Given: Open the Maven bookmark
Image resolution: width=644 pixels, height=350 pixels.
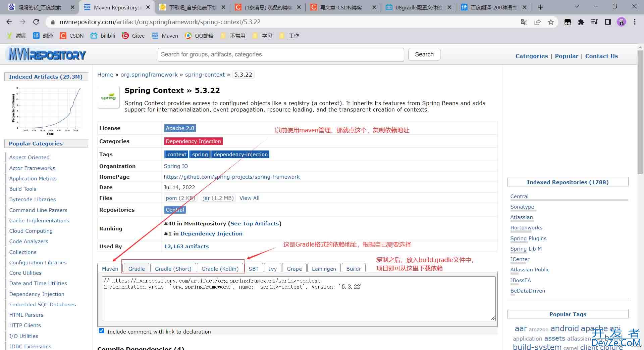Looking at the screenshot, I should click(x=165, y=36).
